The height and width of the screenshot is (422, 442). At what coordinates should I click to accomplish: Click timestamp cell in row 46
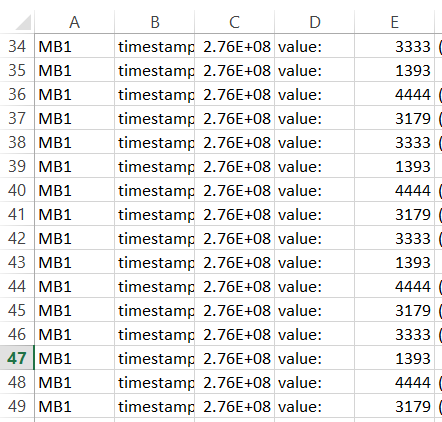tap(154, 334)
